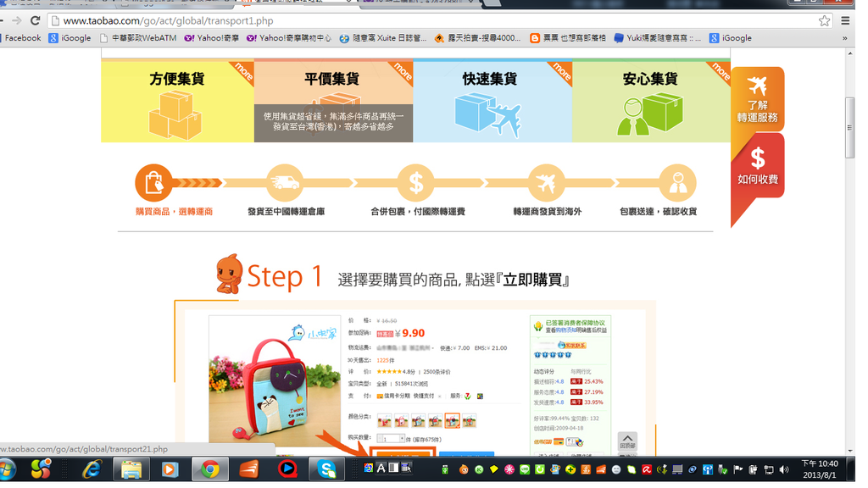
Task: Click the shopping bag step icon
Action: pyautogui.click(x=153, y=183)
